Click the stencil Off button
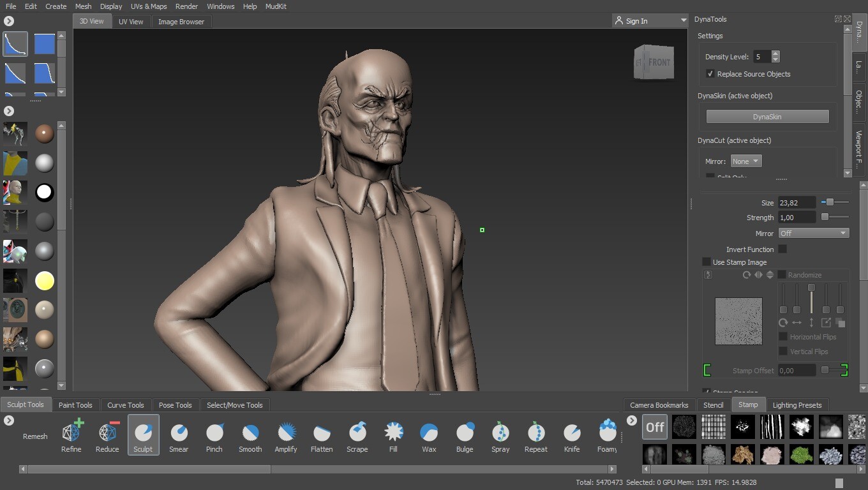 (654, 427)
